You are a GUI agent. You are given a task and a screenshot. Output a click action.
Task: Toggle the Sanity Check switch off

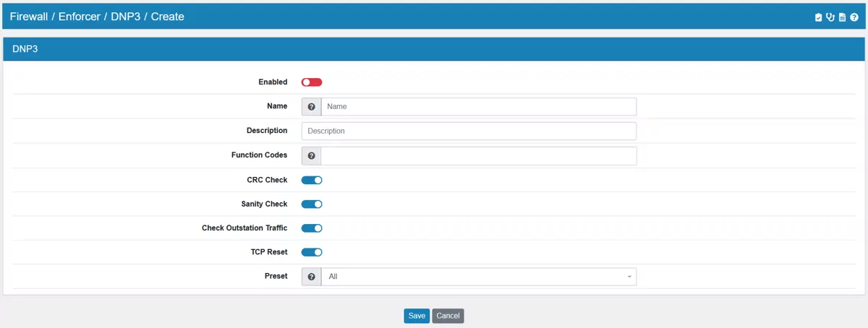[312, 204]
